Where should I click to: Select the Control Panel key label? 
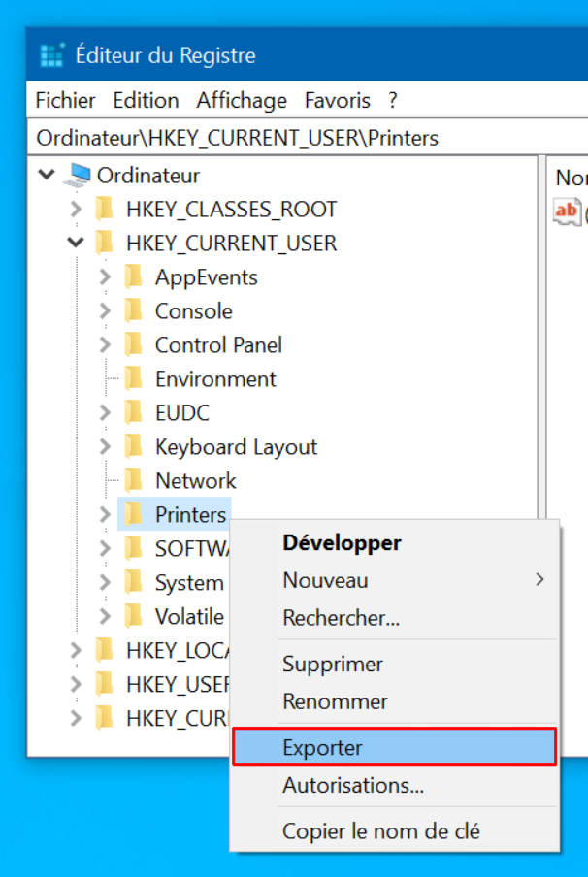[x=218, y=345]
